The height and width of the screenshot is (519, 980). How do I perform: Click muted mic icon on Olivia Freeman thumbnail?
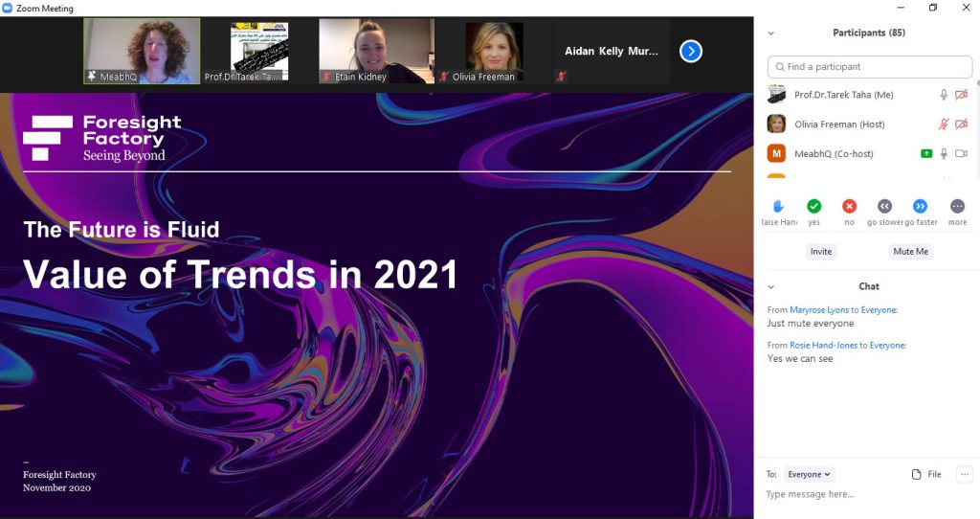click(x=443, y=77)
